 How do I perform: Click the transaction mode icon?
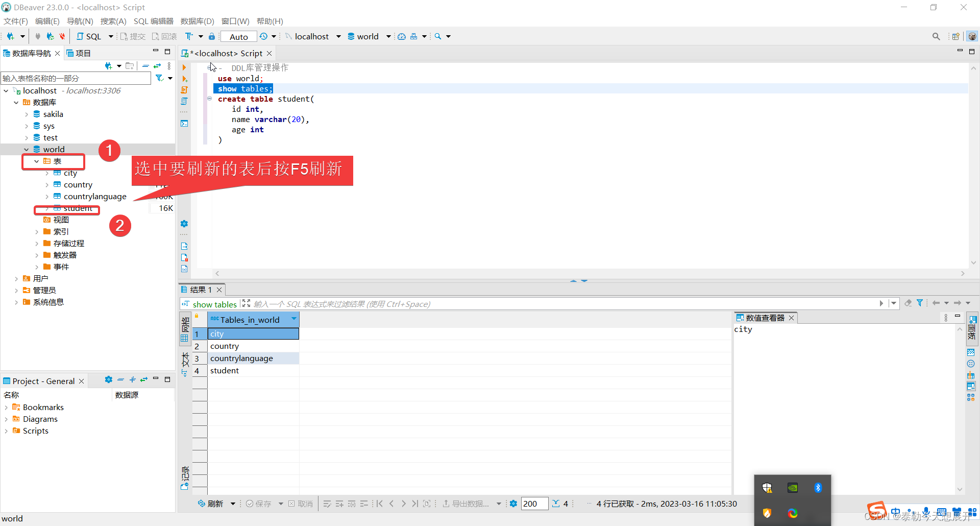coord(189,36)
